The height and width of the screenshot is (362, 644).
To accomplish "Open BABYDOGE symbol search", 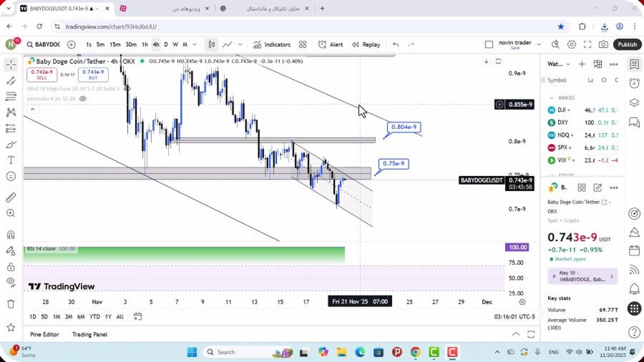I will (x=43, y=45).
